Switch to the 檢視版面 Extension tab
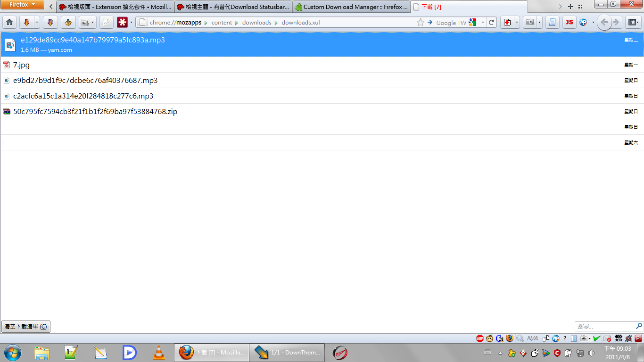Image resolution: width=644 pixels, height=362 pixels. (x=115, y=7)
